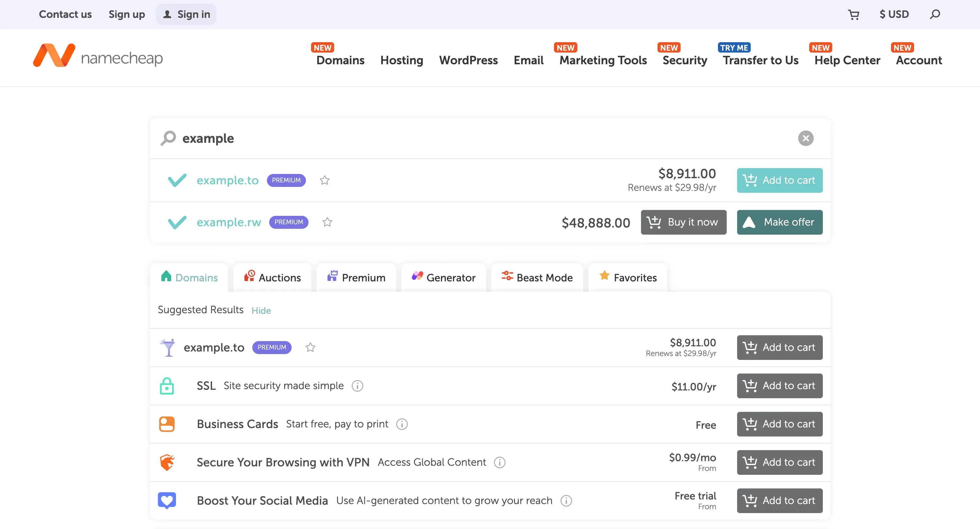980x529 pixels.
Task: Click the cocktail glass icon beside example.to suggestion
Action: pyautogui.click(x=167, y=347)
